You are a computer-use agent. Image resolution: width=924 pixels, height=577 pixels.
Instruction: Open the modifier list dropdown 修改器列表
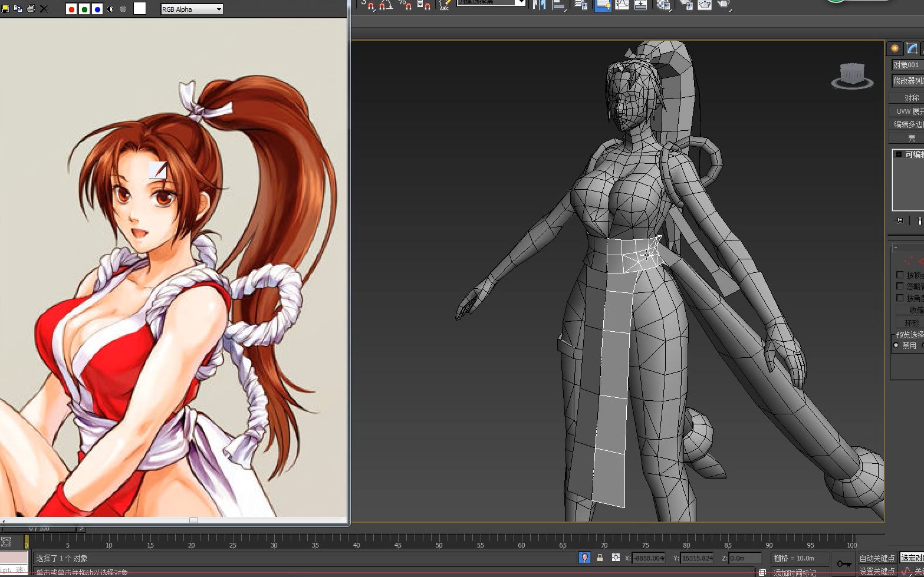907,81
